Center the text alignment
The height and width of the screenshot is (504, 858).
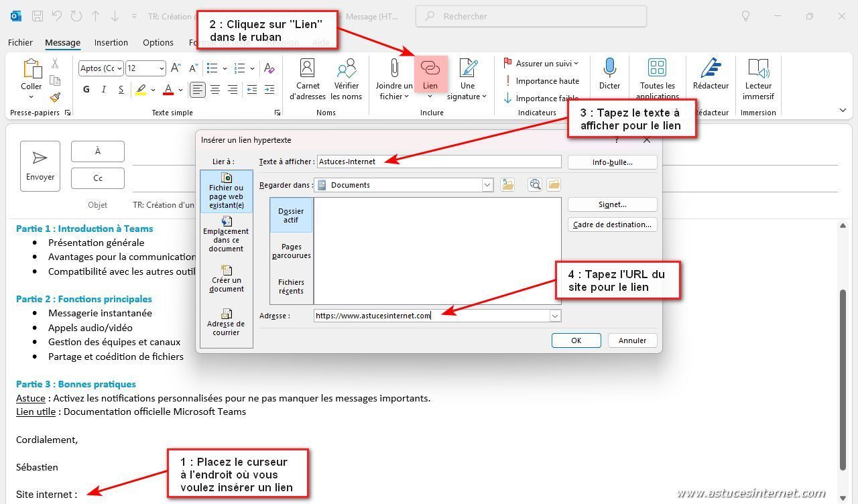tap(215, 89)
